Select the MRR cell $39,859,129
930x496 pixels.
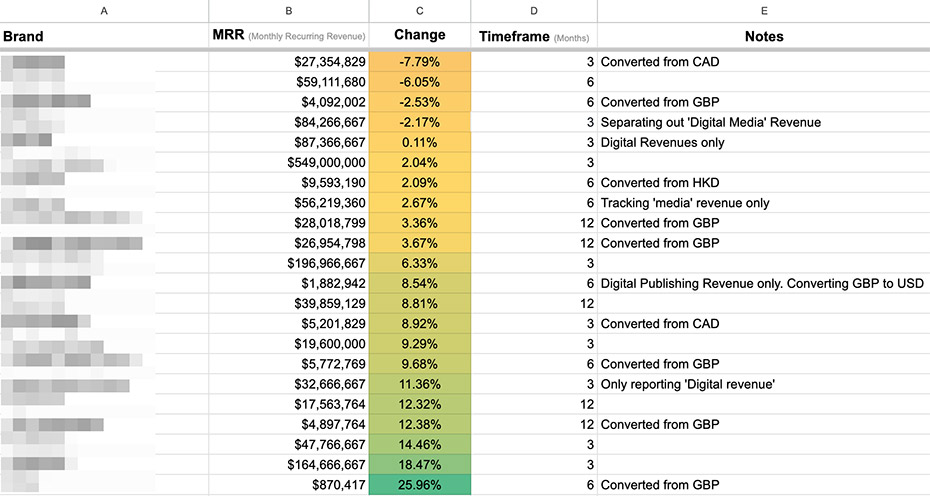tap(289, 304)
